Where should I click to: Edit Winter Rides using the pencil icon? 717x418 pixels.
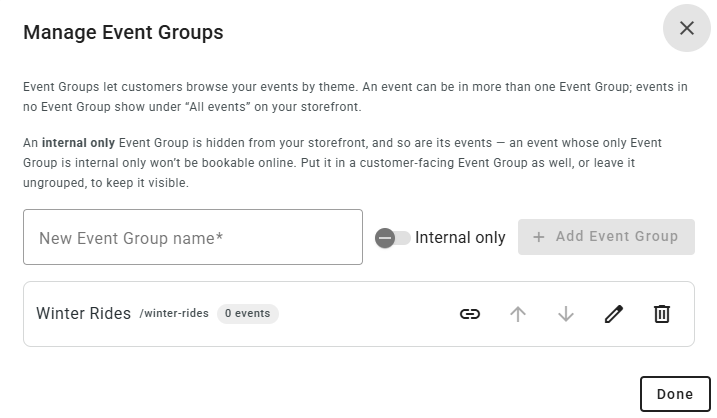click(x=614, y=314)
